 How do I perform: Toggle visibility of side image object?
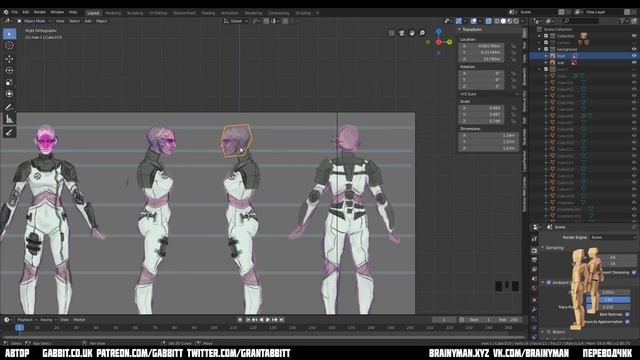click(634, 62)
